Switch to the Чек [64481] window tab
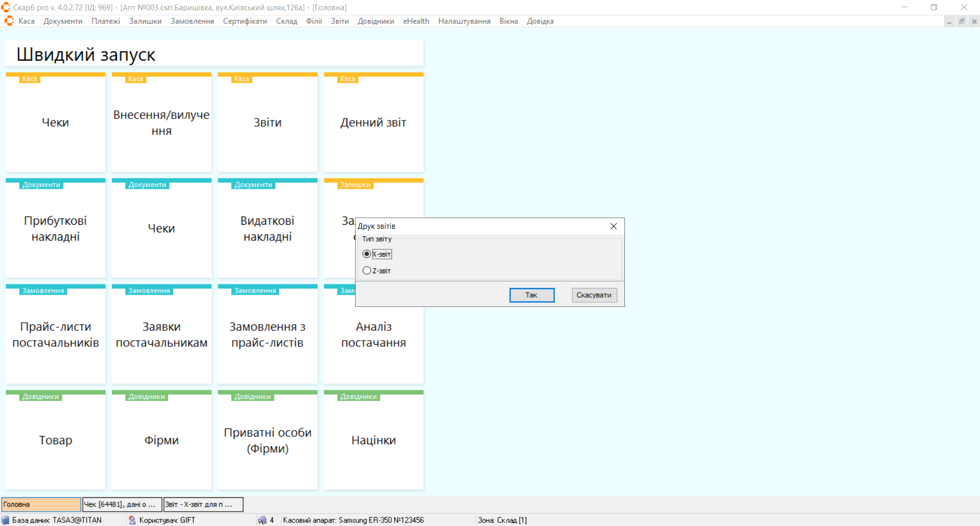980x526 pixels. [122, 504]
